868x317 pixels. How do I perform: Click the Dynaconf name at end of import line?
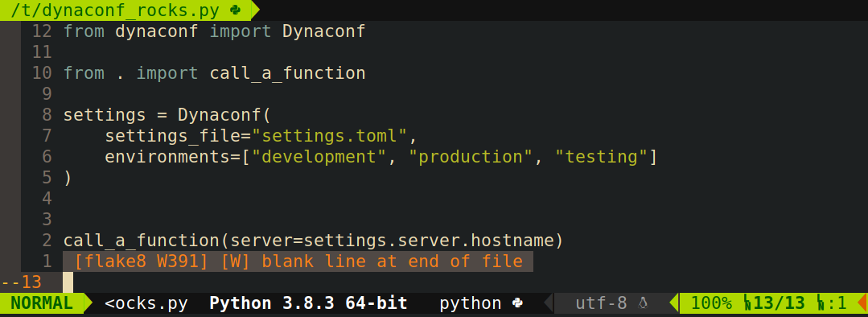324,31
